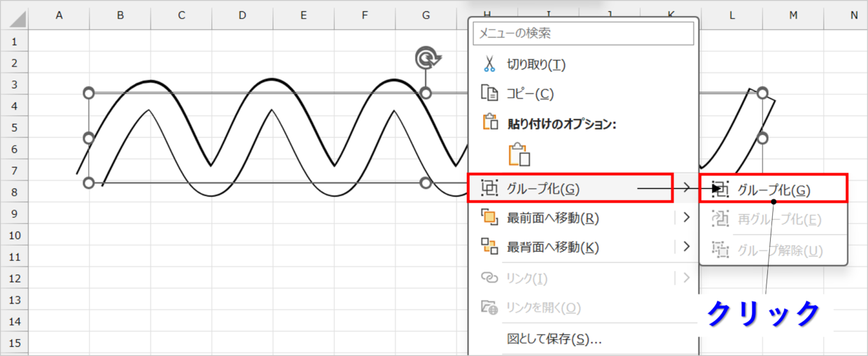The height and width of the screenshot is (356, 868).
Task: Click the link icon beside リンク(I)
Action: click(x=489, y=278)
